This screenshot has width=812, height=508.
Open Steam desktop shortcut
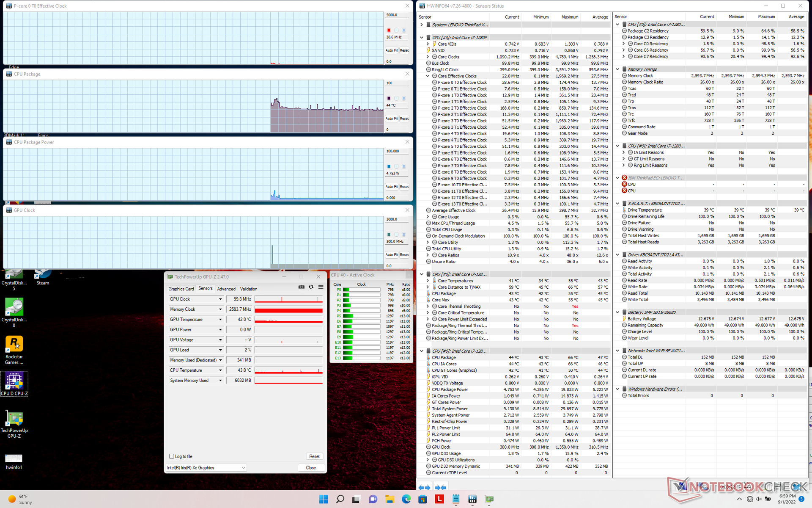pos(42,276)
